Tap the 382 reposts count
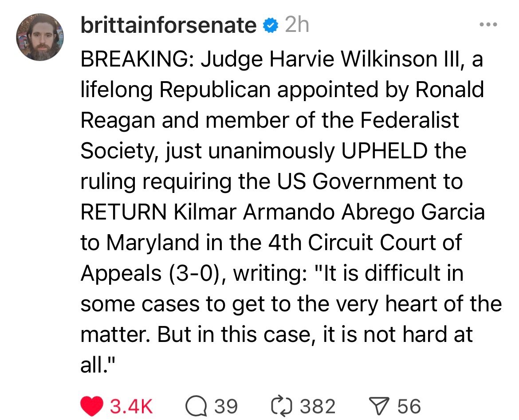519x420 pixels. [318, 406]
